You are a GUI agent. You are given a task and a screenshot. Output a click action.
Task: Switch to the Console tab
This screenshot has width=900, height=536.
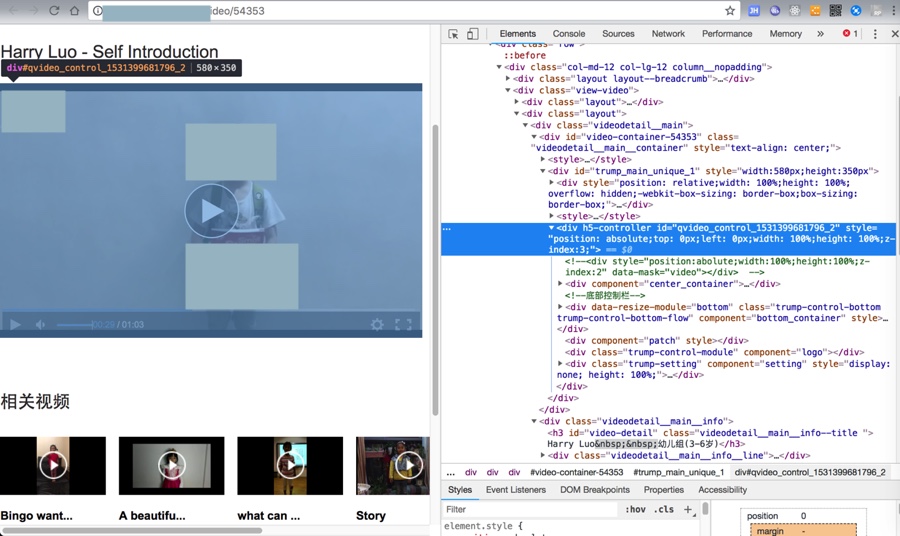[x=569, y=34]
